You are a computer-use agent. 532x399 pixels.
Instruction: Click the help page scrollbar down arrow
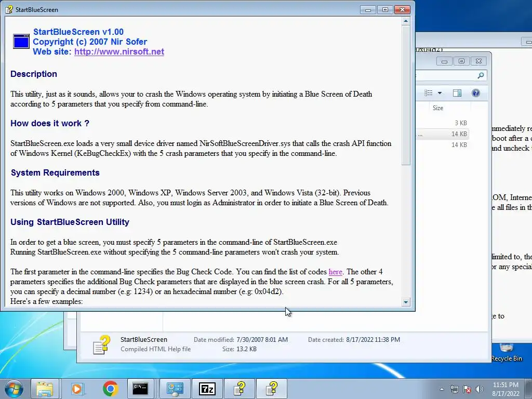pos(406,302)
